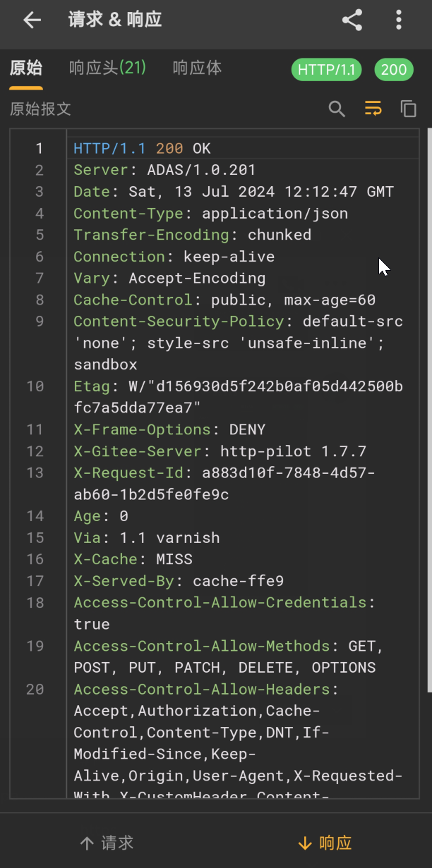Click line number 1 in gutter
Screen dimensions: 432x868
40,148
